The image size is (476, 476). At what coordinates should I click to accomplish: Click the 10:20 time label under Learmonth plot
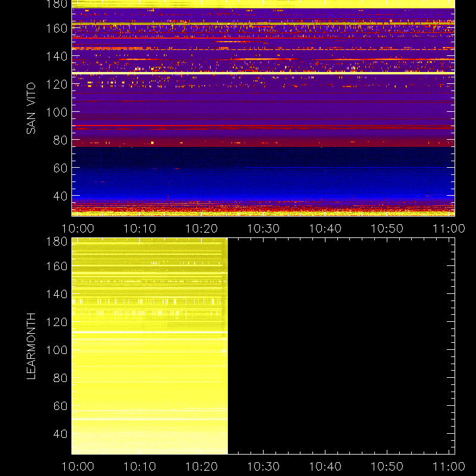pos(202,466)
